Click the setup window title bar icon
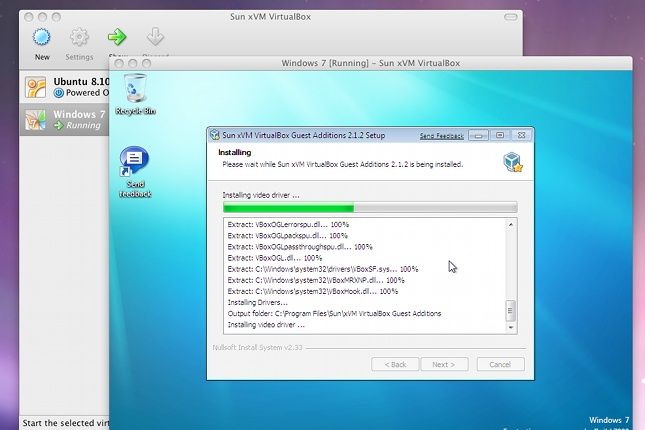This screenshot has height=430, width=645. pyautogui.click(x=215, y=135)
